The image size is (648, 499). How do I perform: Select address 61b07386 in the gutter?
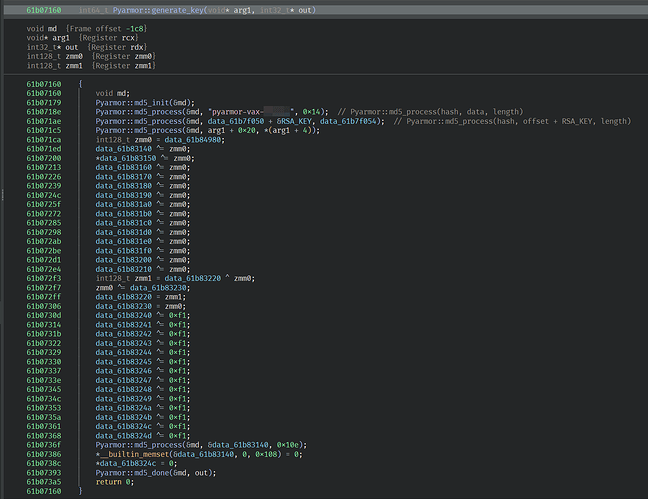[44, 454]
